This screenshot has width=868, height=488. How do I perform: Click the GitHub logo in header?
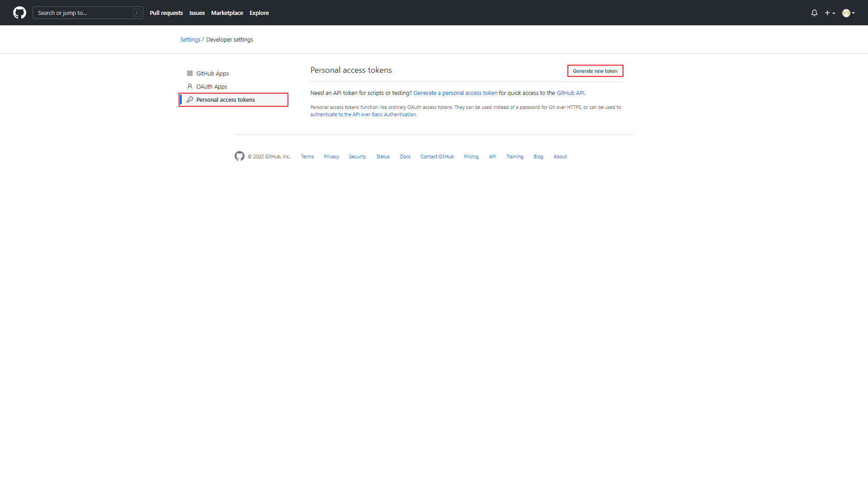(x=19, y=13)
